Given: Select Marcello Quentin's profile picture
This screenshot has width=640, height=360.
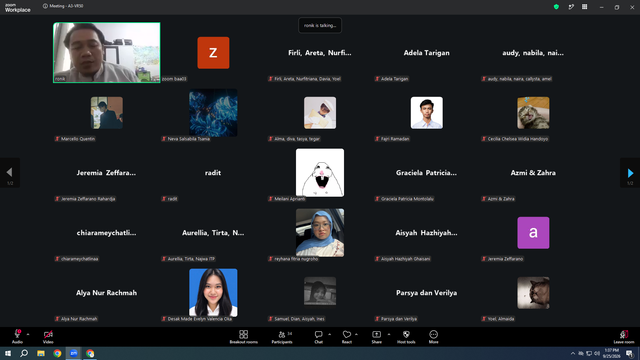Looking at the screenshot, I should (107, 113).
